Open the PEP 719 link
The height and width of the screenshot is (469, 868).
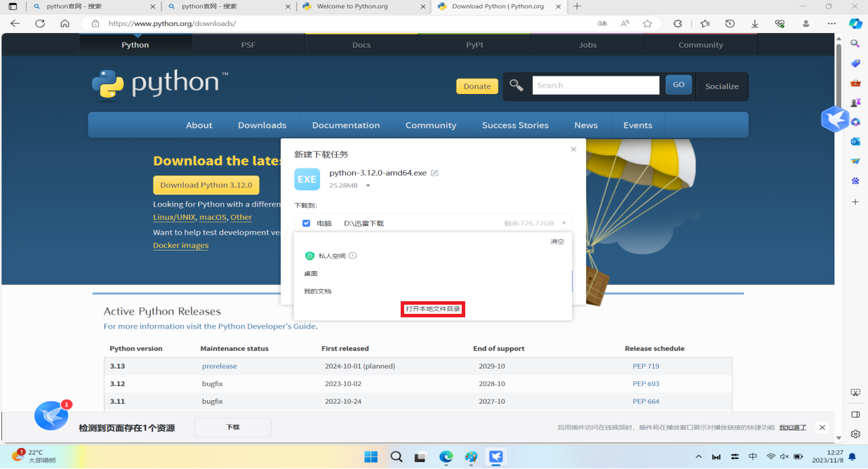(646, 366)
